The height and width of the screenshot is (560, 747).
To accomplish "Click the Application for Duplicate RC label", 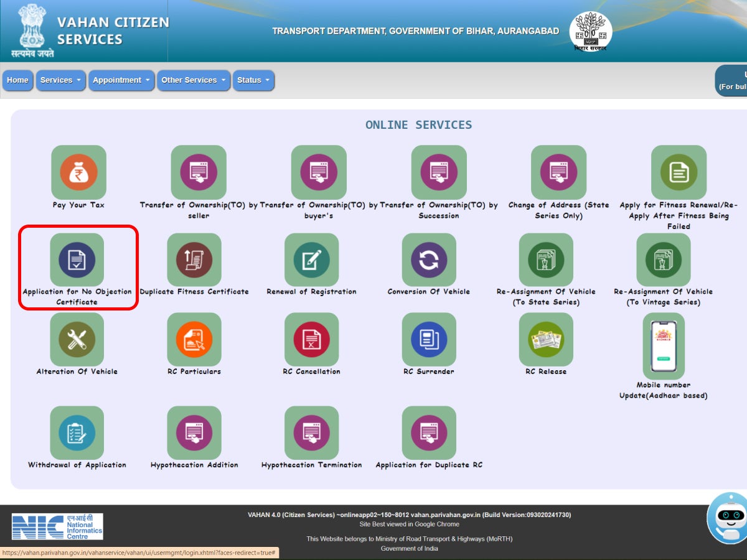I will coord(429,465).
